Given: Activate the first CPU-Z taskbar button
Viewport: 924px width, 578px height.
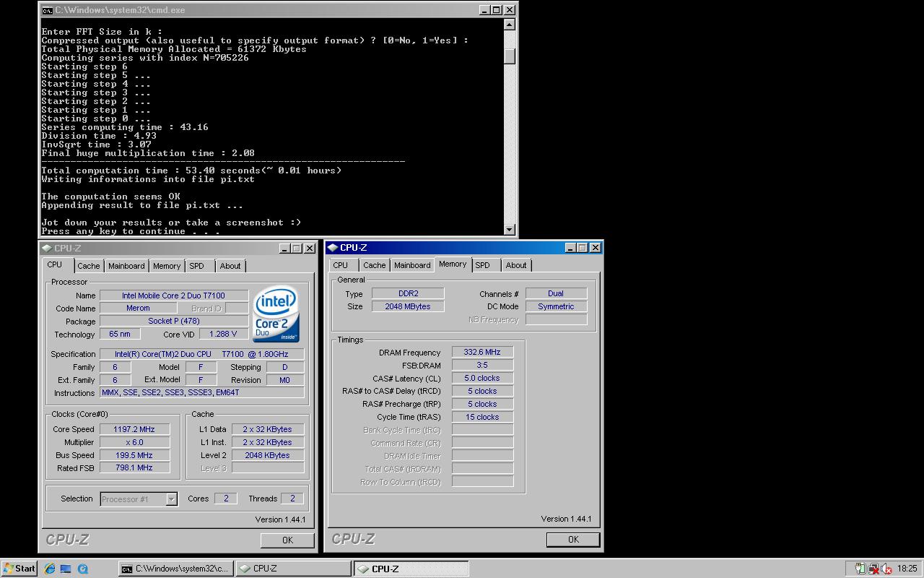Looking at the screenshot, I should [x=292, y=569].
